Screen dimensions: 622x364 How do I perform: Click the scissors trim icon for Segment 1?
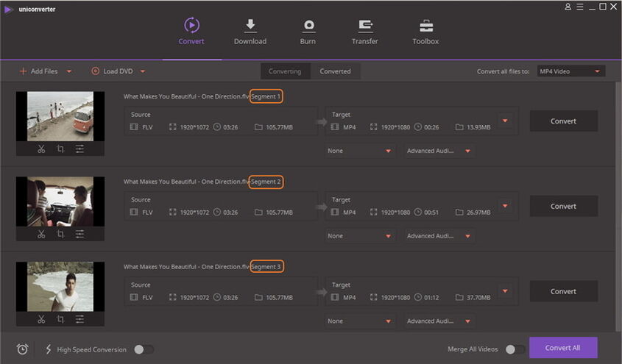(41, 149)
